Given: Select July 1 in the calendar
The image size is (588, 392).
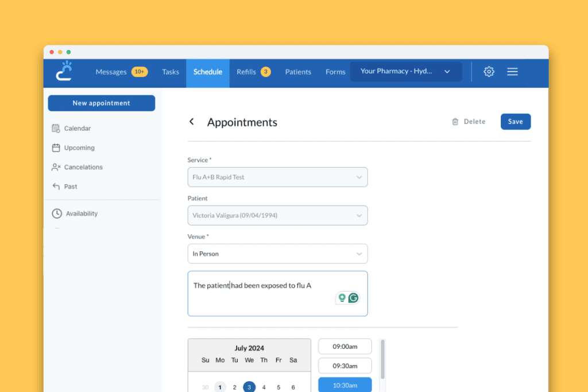Looking at the screenshot, I should [220, 387].
